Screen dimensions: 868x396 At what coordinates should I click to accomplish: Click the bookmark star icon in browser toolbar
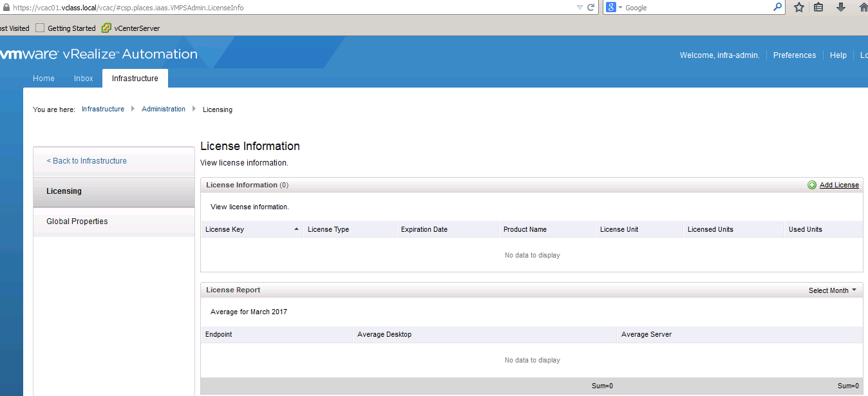click(799, 8)
